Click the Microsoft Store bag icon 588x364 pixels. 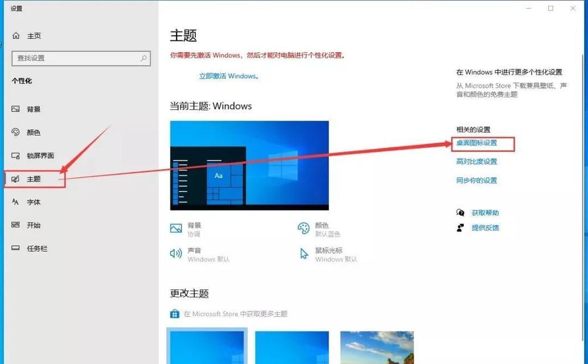point(175,314)
